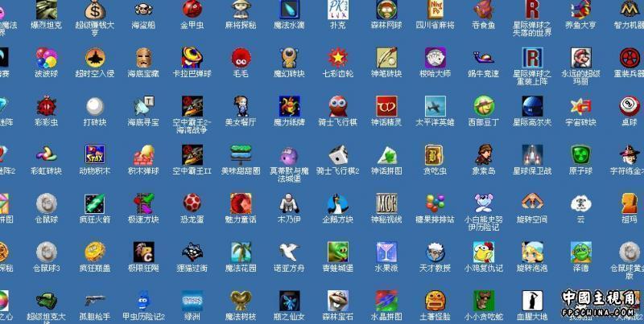Open the 彩彩虫 ladybug icon

coord(47,106)
